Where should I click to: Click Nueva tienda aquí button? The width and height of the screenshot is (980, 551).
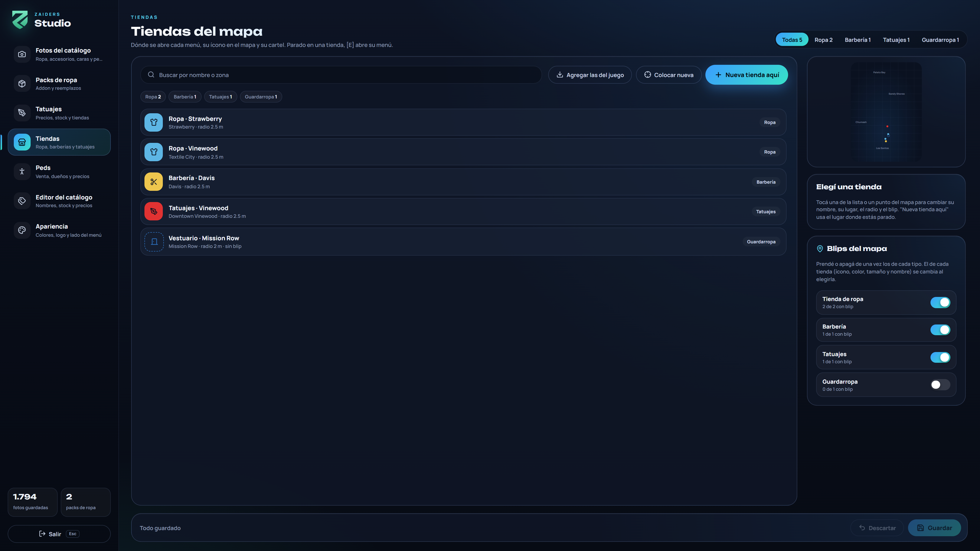pyautogui.click(x=746, y=75)
